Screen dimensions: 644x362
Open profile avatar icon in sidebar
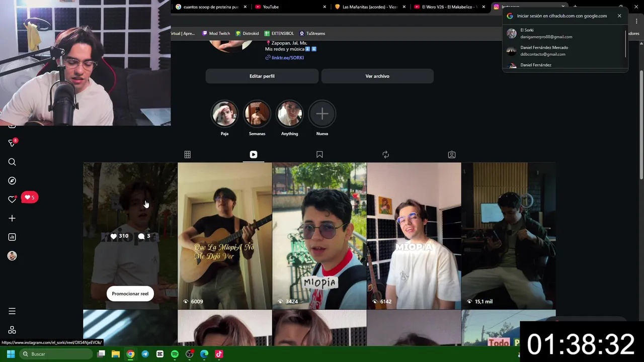click(12, 256)
